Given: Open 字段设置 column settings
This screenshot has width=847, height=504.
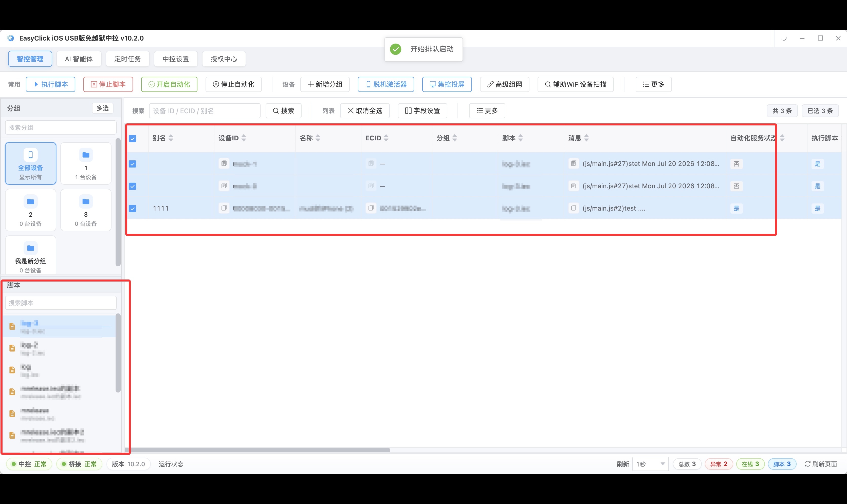Looking at the screenshot, I should point(422,111).
